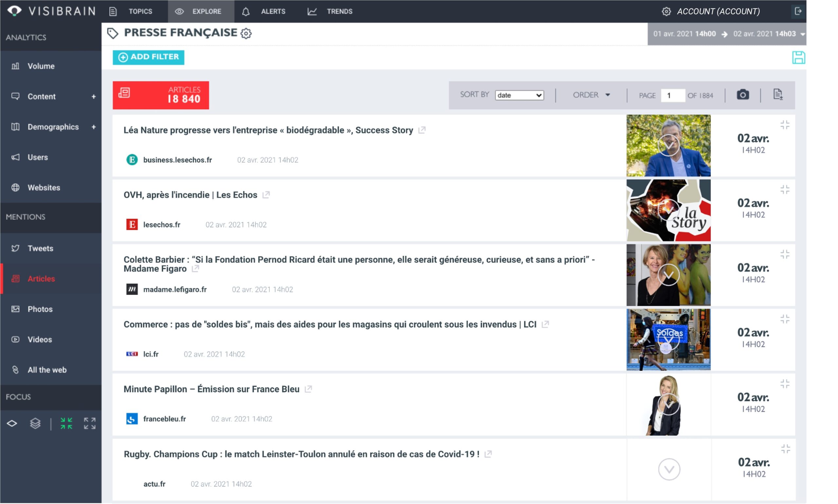Screen dimensions: 838x504
Task: Open Commerce soldes bis LCI article
Action: pos(330,324)
